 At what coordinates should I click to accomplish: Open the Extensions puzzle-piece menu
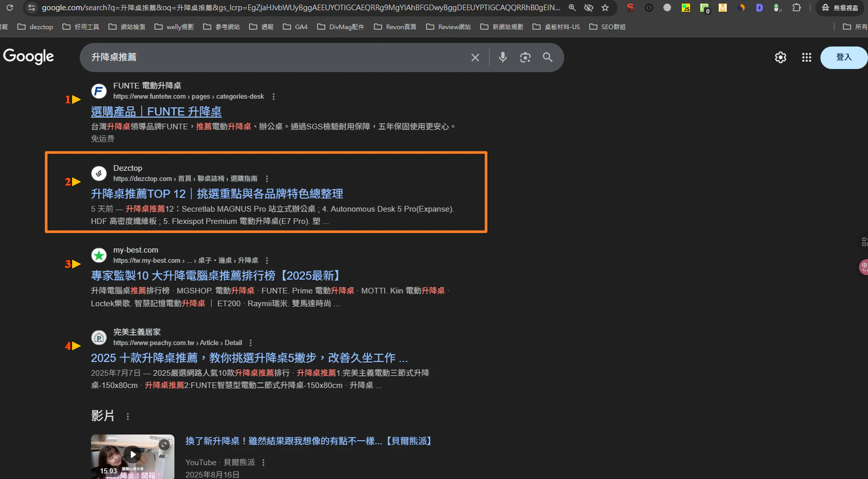tap(796, 8)
